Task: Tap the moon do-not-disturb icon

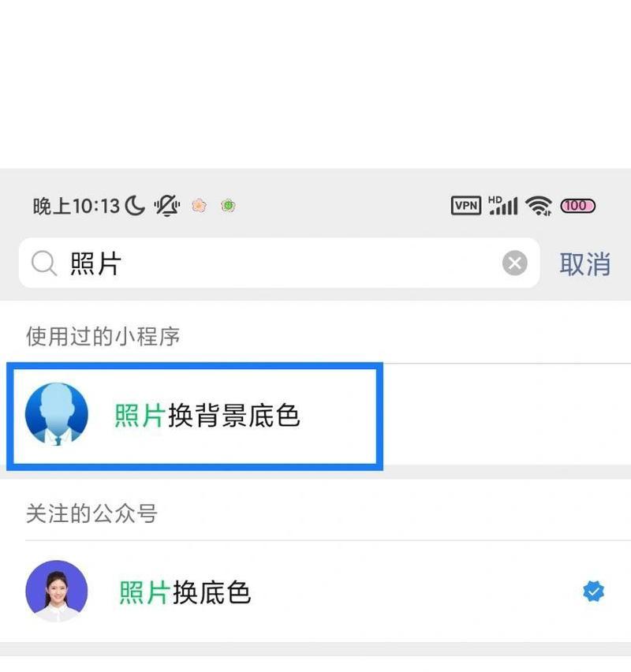Action: (135, 205)
